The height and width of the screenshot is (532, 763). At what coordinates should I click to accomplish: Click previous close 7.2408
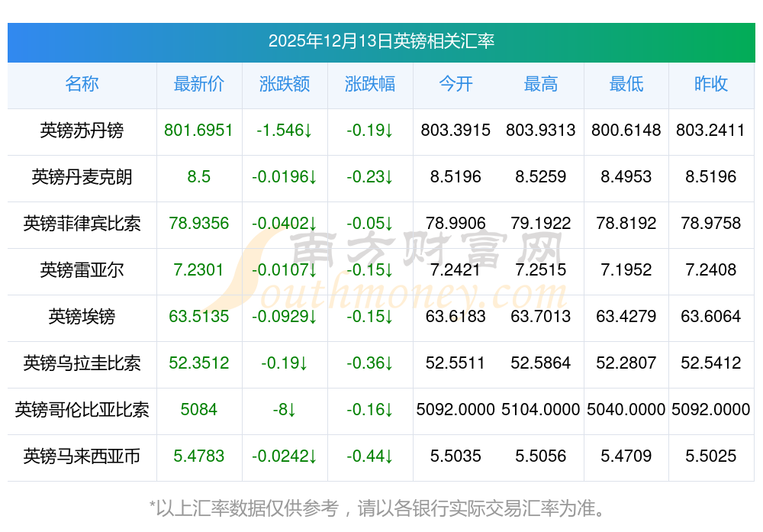[x=711, y=269]
